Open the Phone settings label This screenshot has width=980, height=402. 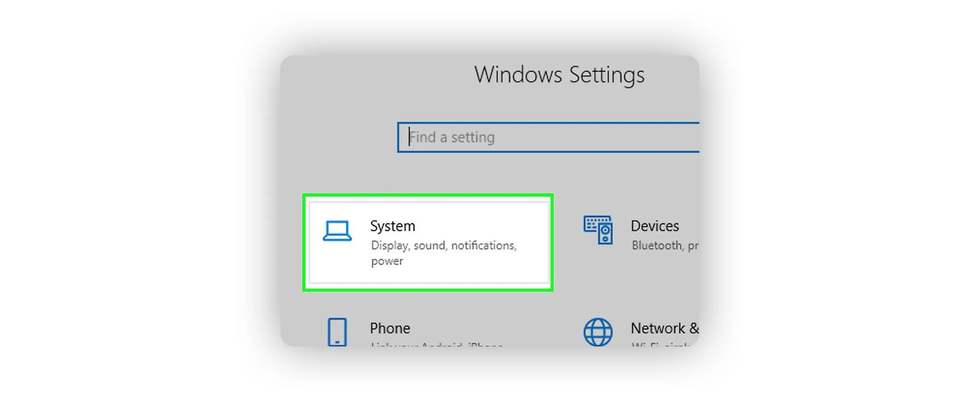point(390,328)
